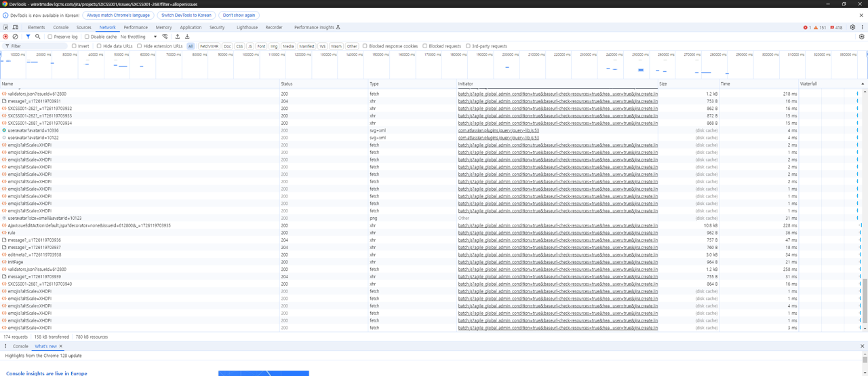Screen dimensions: 868x376
Task: Click Don't show again button
Action: (239, 15)
